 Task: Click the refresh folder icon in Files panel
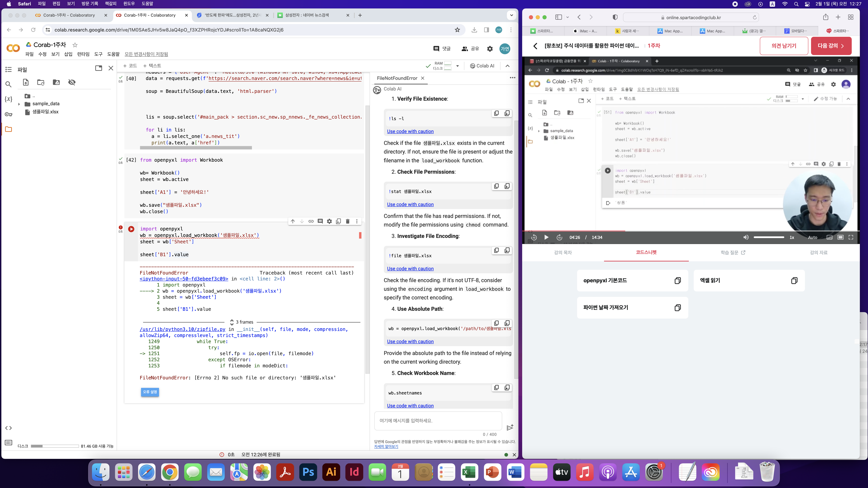[41, 82]
